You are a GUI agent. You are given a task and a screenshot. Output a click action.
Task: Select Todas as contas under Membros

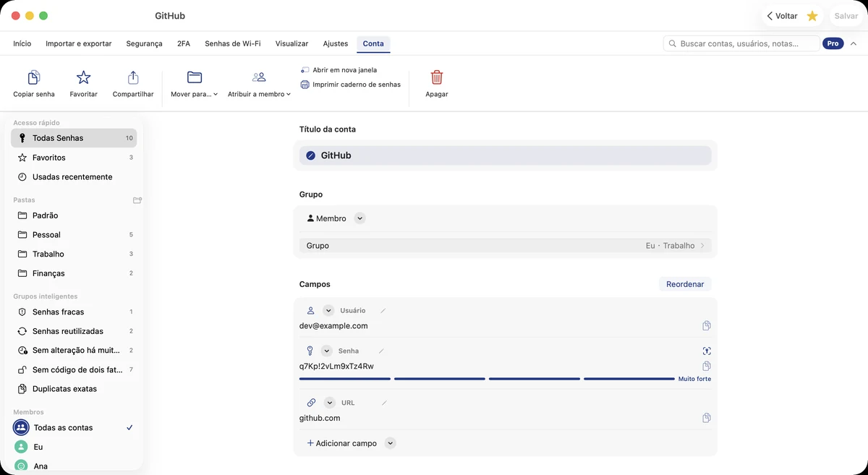coord(74,427)
